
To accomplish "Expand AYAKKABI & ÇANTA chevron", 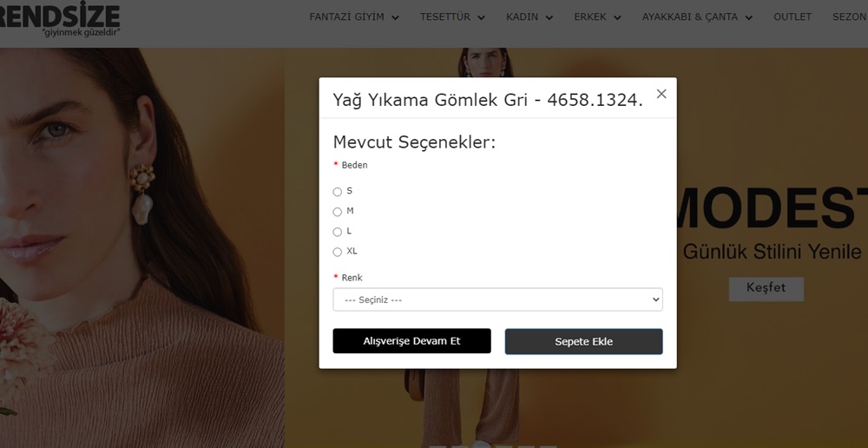I will (x=749, y=17).
